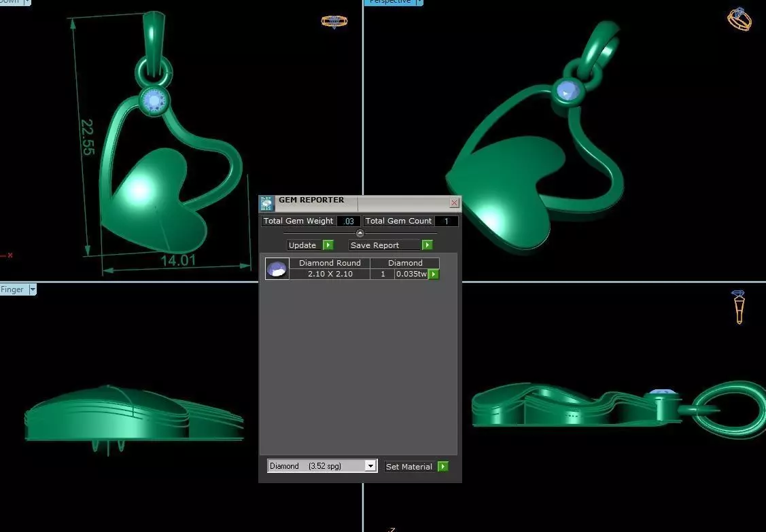Collapse the Gem Reporter header with round arrow
Viewport: 766px width, 532px height.
(x=360, y=233)
